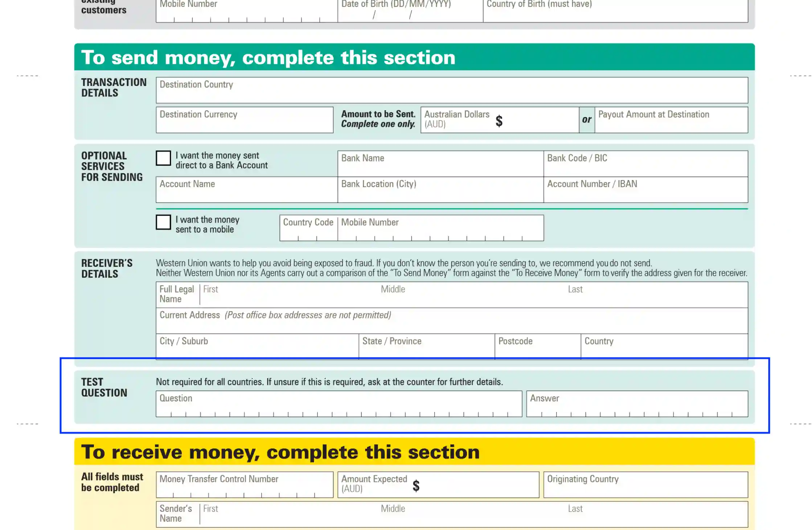Click the Amount Expected (AUD) field

coord(438,485)
